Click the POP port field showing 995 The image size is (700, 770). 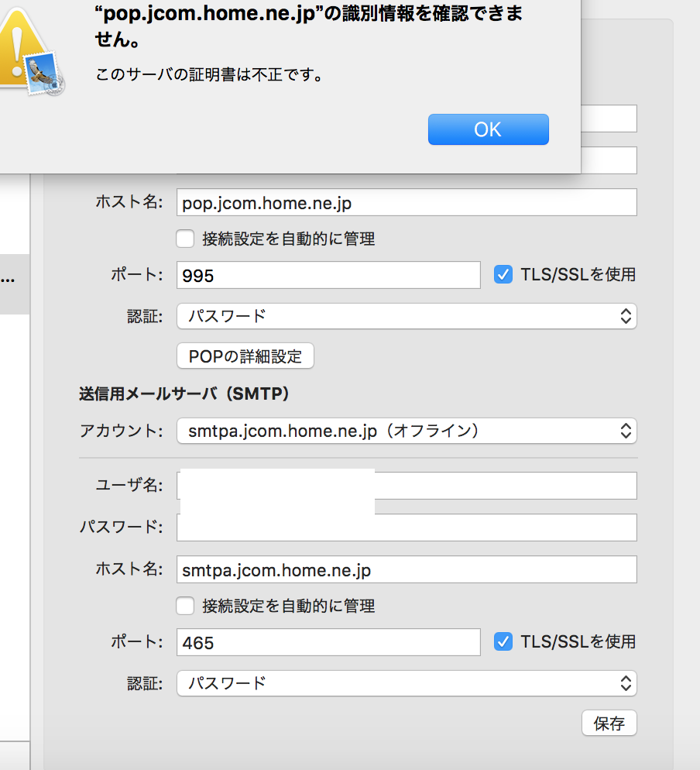pos(328,275)
